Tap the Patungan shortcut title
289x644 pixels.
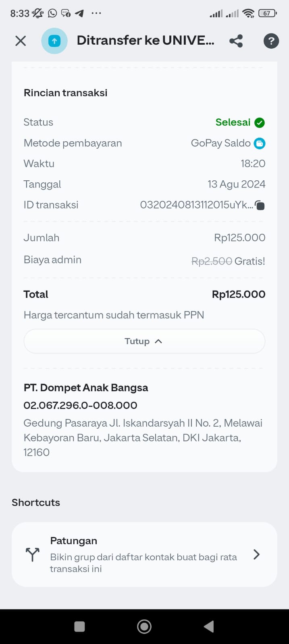click(74, 541)
